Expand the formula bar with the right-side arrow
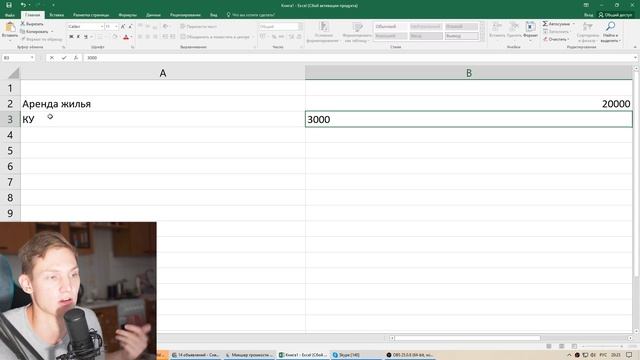640x360 pixels. pyautogui.click(x=636, y=58)
